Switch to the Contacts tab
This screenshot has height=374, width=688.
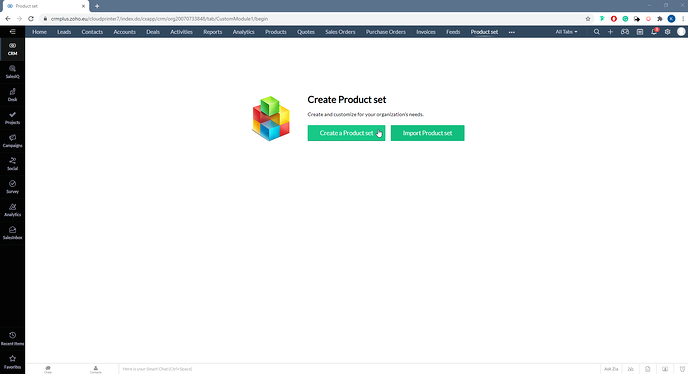pyautogui.click(x=92, y=32)
